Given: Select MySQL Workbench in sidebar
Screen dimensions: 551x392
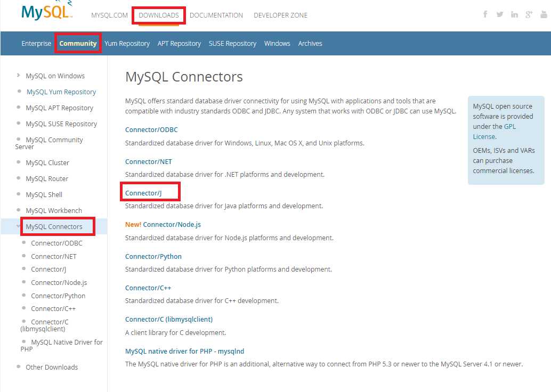Looking at the screenshot, I should click(54, 211).
